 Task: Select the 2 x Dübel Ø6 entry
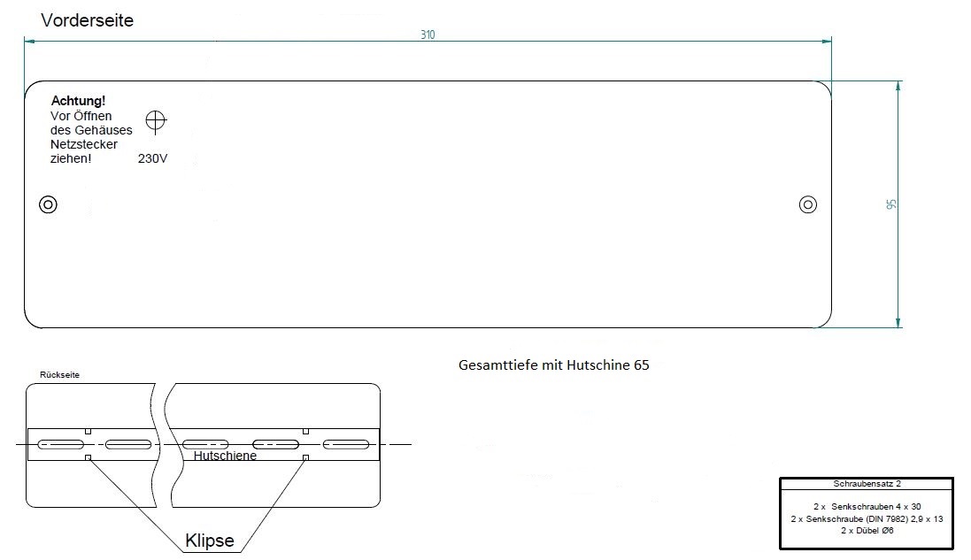click(866, 531)
